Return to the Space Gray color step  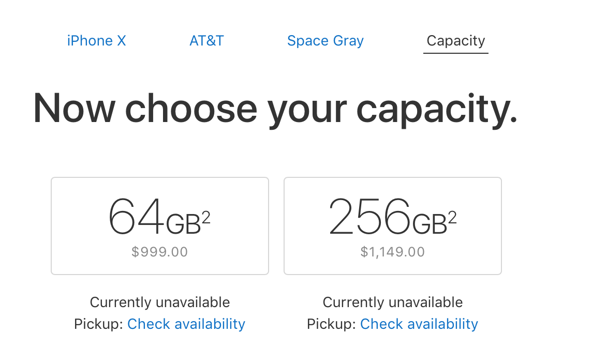click(x=325, y=41)
